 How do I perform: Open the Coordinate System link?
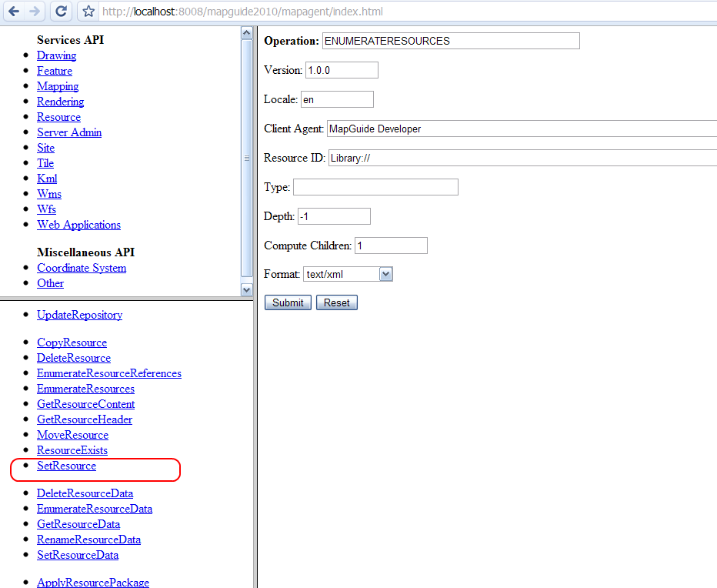(x=82, y=268)
